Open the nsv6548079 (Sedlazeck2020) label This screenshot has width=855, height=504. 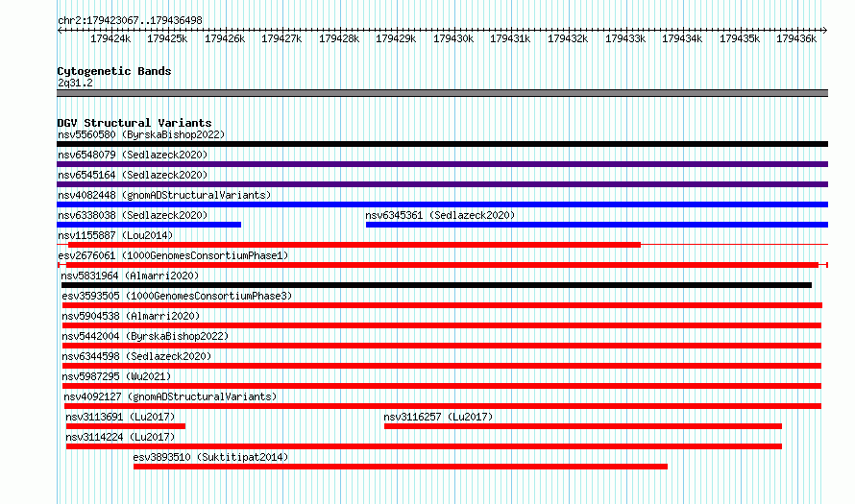point(133,155)
